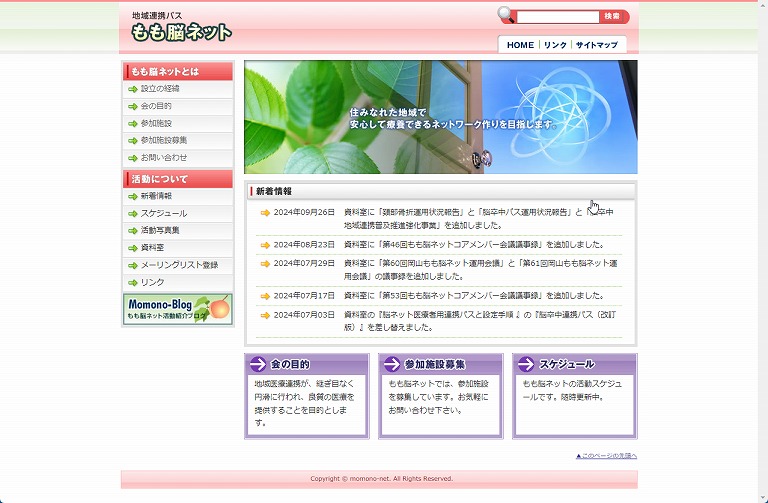This screenshot has width=768, height=503.
Task: Open お問い合わせ sidebar menu item
Action: coord(178,158)
